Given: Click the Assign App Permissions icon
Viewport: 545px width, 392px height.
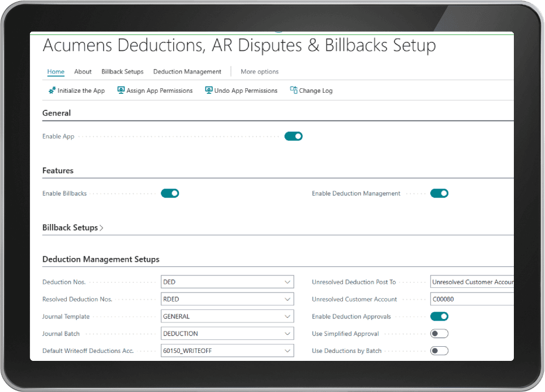Looking at the screenshot, I should 121,91.
